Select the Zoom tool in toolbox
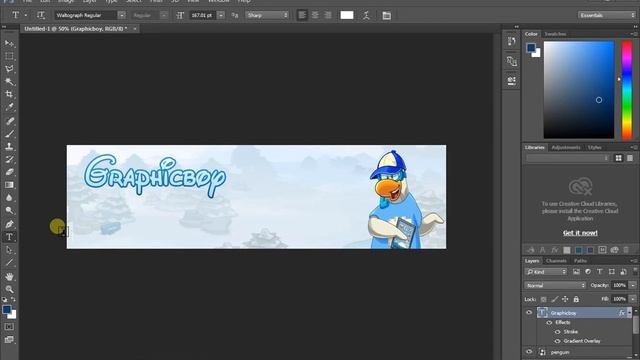640x360 pixels. point(9,289)
